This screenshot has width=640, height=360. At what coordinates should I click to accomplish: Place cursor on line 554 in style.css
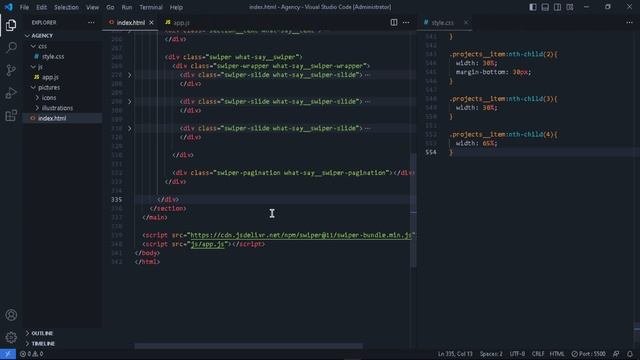pos(451,152)
